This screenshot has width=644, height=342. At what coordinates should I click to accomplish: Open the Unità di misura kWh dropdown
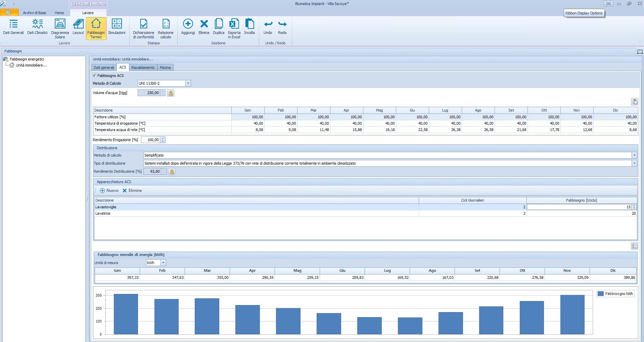[x=163, y=263]
